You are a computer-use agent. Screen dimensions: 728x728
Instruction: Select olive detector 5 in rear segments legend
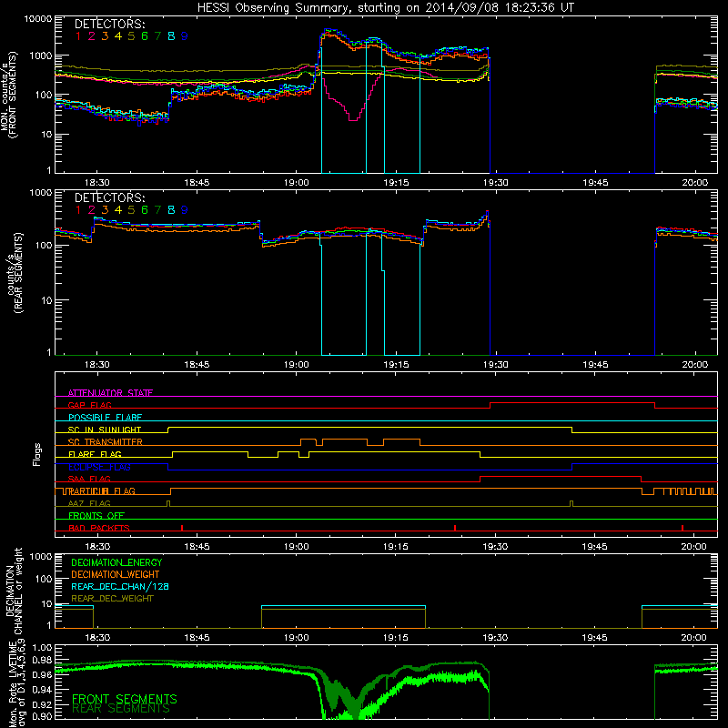tap(131, 210)
